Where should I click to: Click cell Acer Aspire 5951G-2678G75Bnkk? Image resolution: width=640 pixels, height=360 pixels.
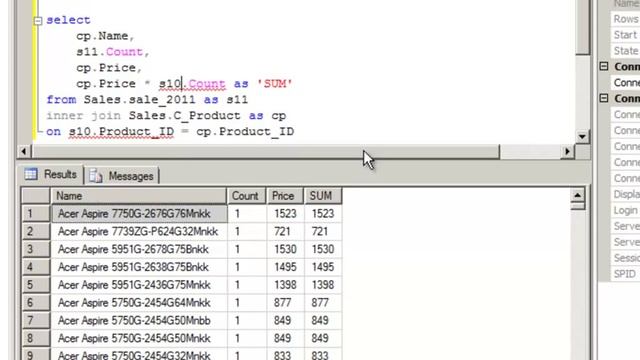click(x=139, y=249)
